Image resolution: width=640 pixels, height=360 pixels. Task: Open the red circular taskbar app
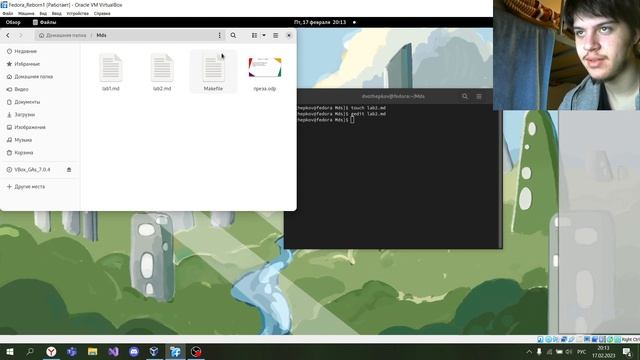pyautogui.click(x=196, y=351)
